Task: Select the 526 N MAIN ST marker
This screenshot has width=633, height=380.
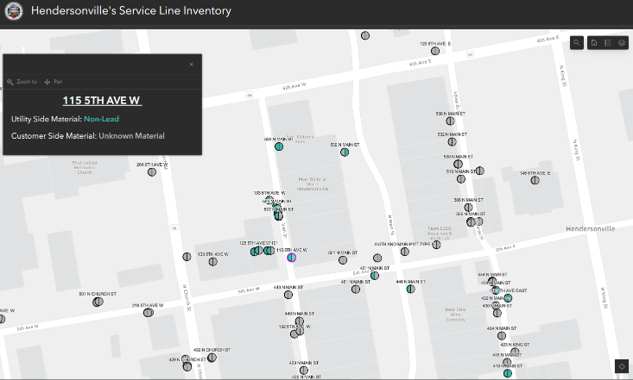Action: point(344,152)
